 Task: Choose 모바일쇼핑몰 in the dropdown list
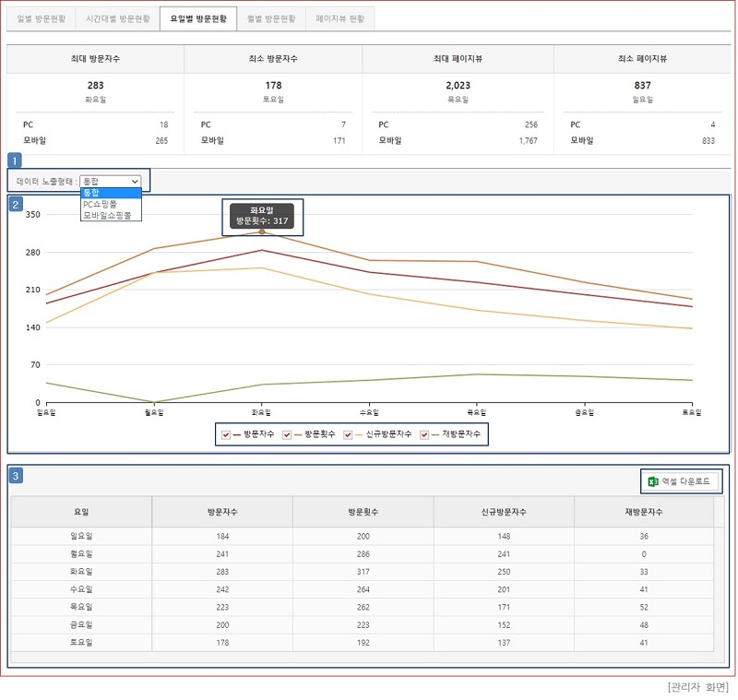[107, 215]
